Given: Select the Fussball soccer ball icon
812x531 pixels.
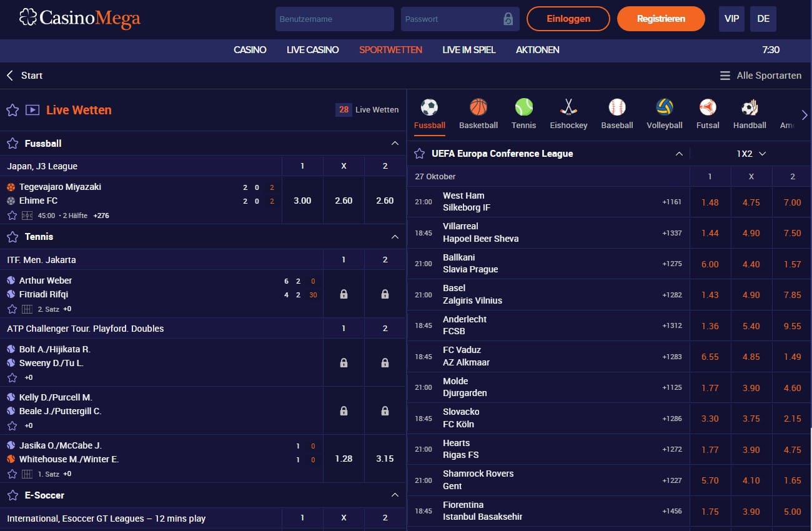Looking at the screenshot, I should (x=429, y=107).
